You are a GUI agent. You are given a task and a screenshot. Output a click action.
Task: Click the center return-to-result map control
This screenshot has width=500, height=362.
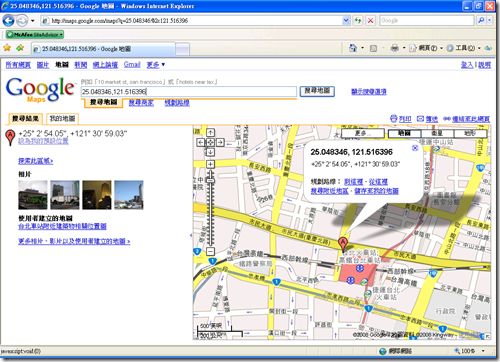coord(210,143)
